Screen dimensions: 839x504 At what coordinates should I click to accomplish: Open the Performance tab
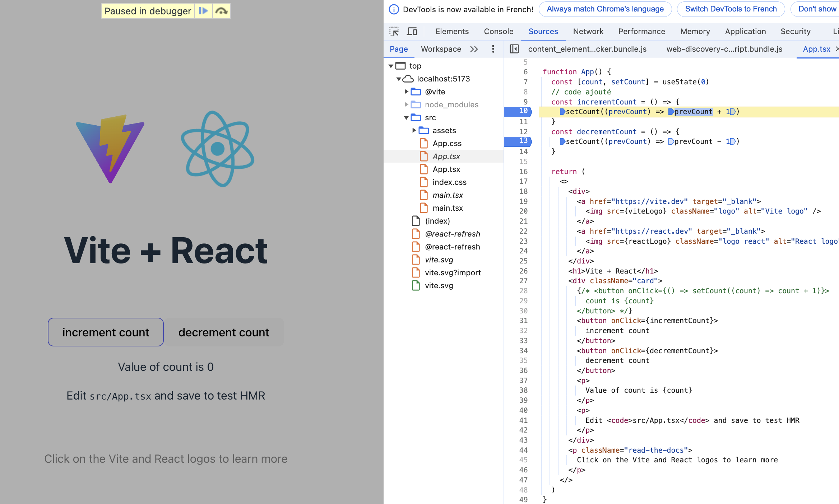point(641,32)
